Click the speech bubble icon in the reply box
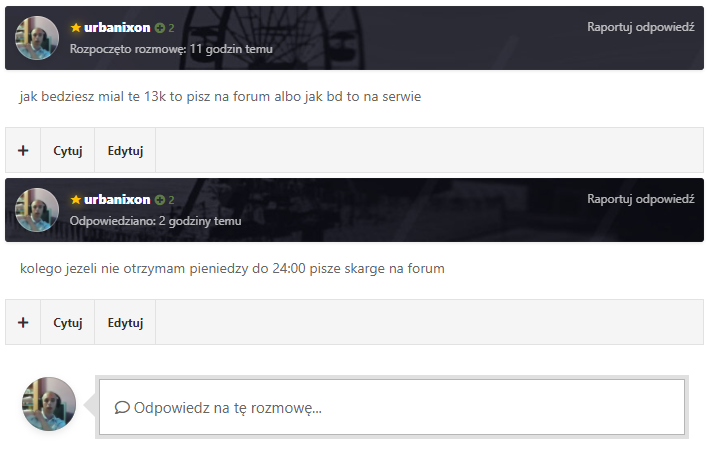 pos(122,408)
